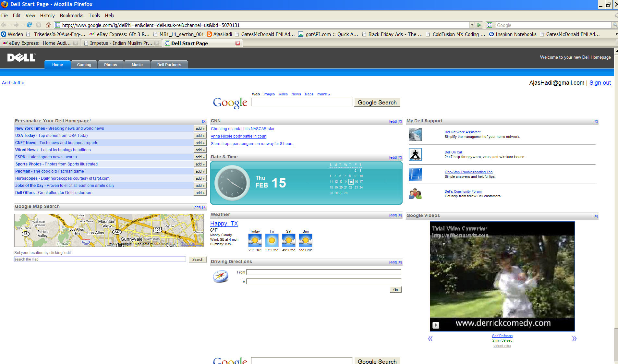The width and height of the screenshot is (618, 364).
Task: Close the Impetus Indian Muslim tab
Action: 157,43
